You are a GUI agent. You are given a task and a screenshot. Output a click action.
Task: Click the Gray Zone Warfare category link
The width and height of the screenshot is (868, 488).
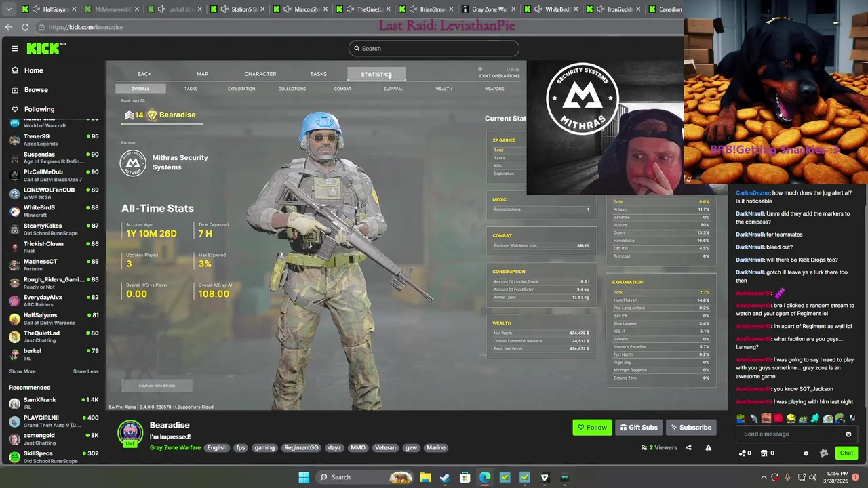pyautogui.click(x=175, y=447)
